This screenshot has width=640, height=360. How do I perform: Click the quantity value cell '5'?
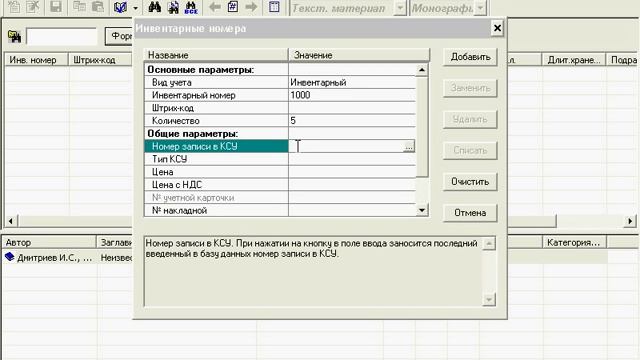[352, 121]
